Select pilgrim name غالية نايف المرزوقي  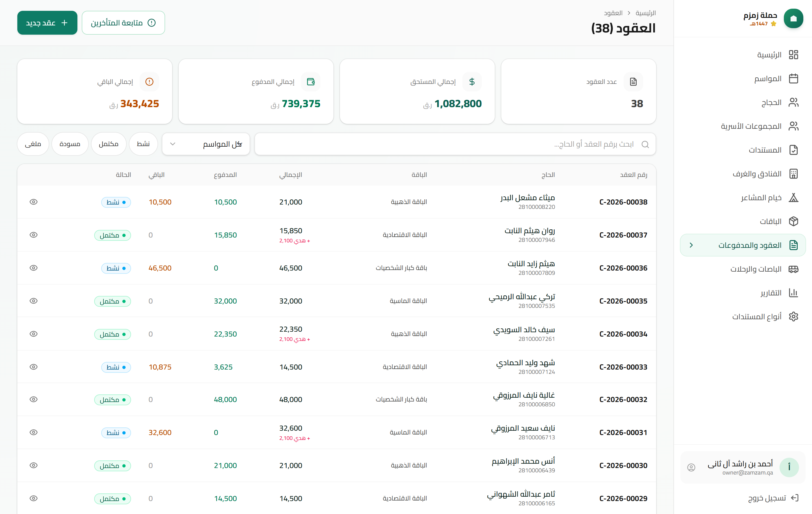[x=524, y=395]
